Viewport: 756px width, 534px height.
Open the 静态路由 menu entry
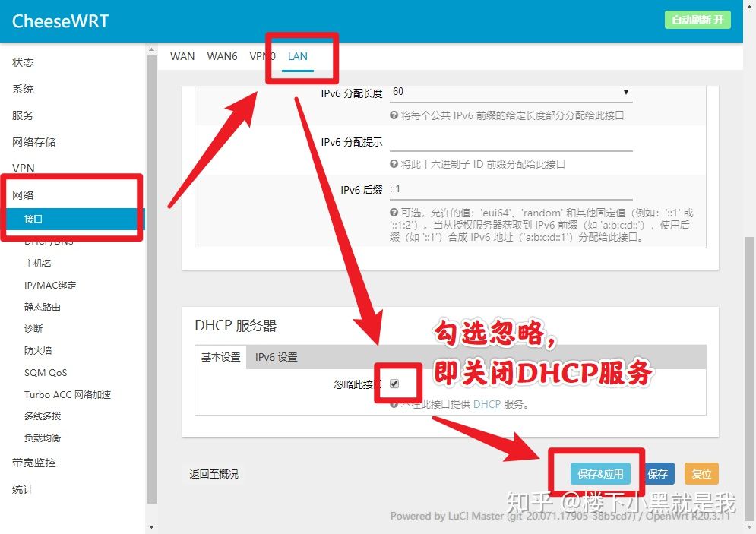43,308
